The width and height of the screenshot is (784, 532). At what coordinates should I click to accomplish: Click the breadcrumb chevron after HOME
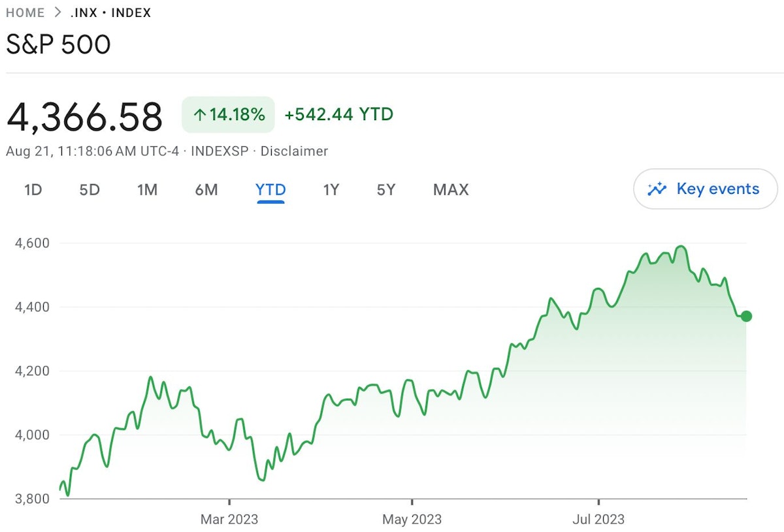[x=58, y=12]
